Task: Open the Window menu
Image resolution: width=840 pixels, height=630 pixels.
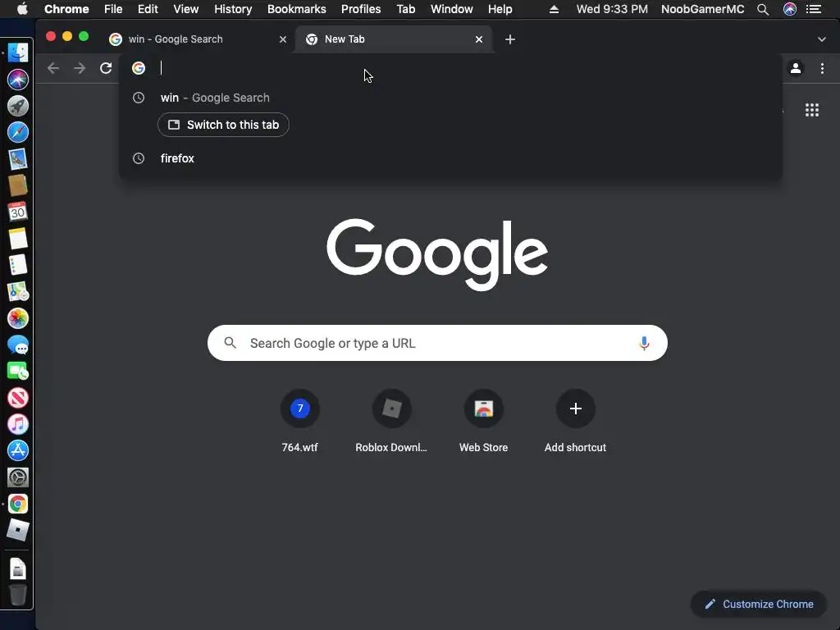Action: tap(452, 9)
